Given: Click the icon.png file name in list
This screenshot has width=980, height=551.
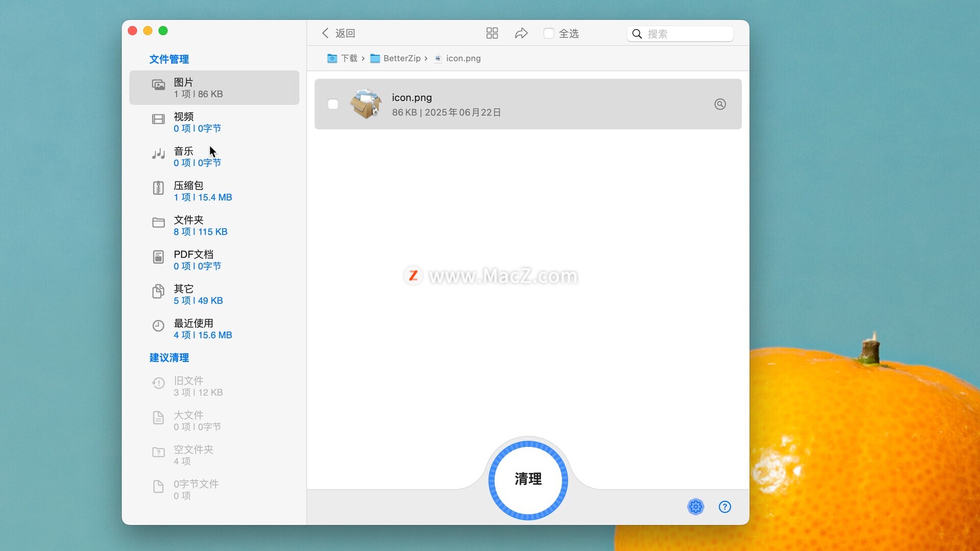Looking at the screenshot, I should (412, 97).
